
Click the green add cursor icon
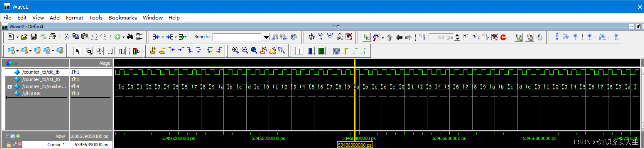[x=18, y=136]
